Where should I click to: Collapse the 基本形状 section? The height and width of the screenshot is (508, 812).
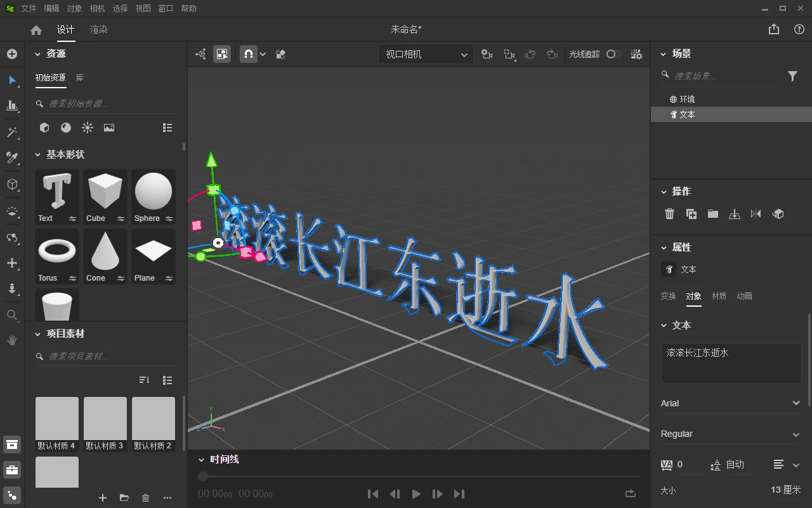tap(37, 154)
